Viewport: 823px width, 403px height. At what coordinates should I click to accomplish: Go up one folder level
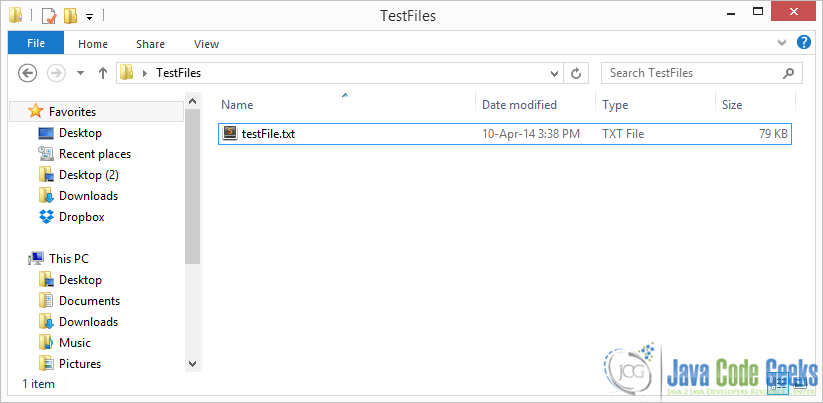pos(103,73)
